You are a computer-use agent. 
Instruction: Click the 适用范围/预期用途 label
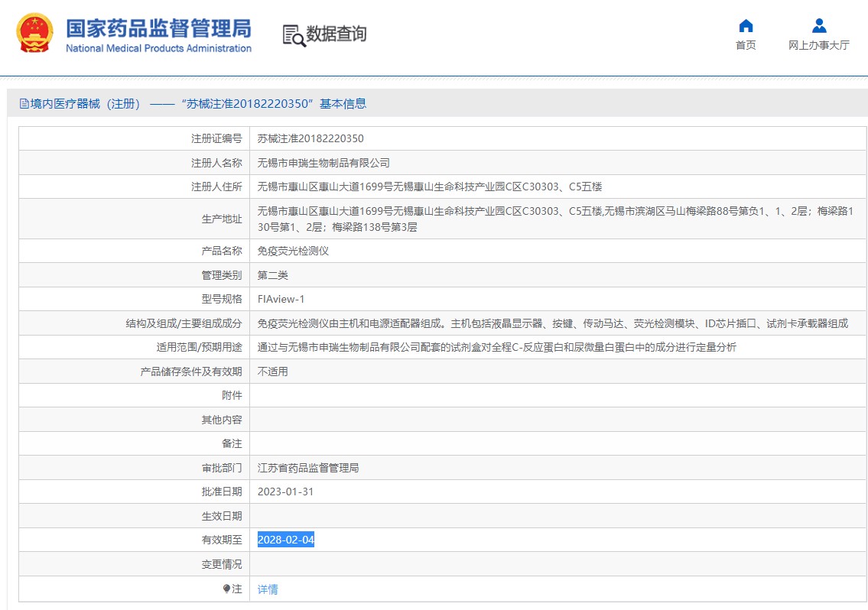coord(199,347)
